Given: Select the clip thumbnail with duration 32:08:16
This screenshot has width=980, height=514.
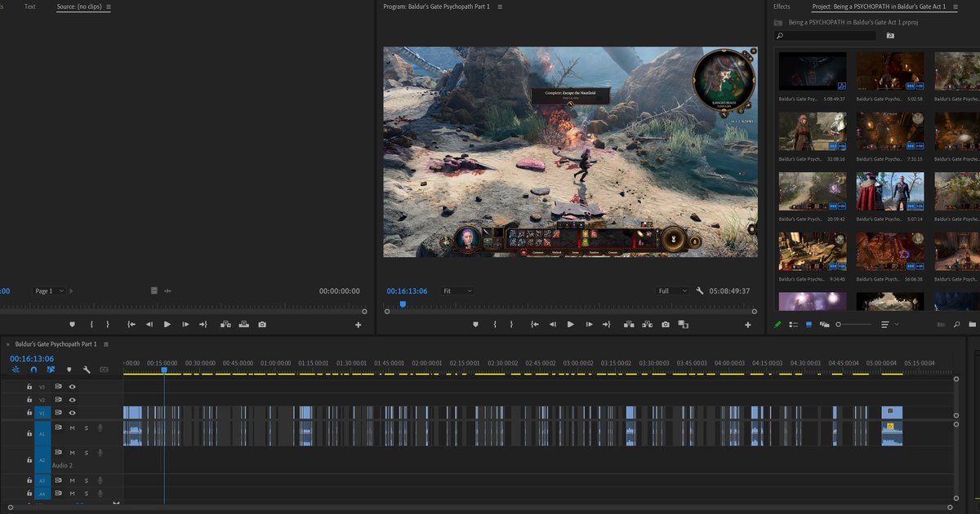Looking at the screenshot, I should point(813,131).
